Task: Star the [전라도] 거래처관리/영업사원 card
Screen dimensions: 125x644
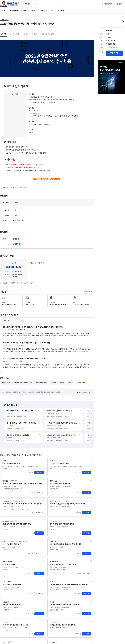Action: (x=91, y=460)
